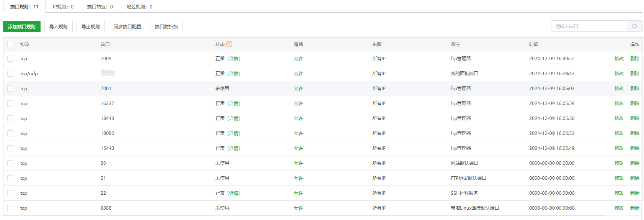Viewport: 644px width, 220px height.
Task: Open 详情 link for port 16337
Action: point(234,103)
